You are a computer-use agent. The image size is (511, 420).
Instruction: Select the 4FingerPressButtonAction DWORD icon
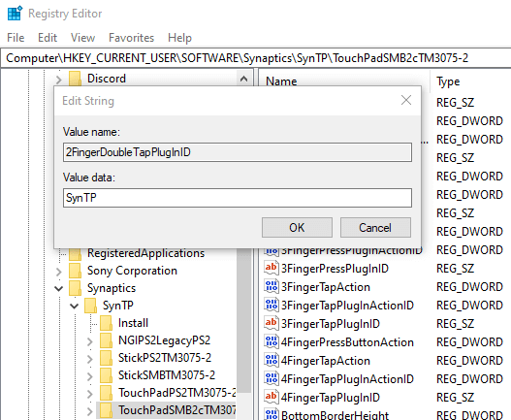271,342
